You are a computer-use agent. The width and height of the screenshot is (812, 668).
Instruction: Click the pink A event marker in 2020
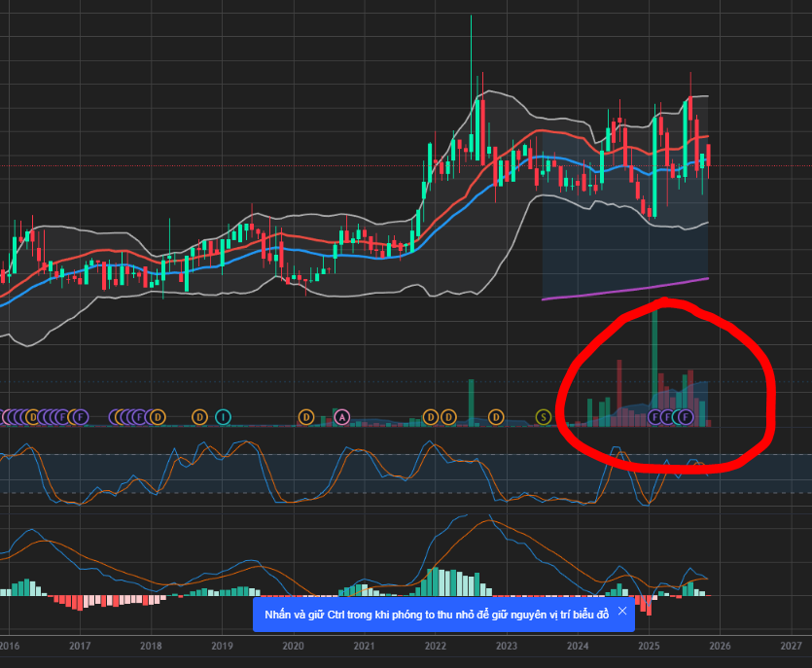tap(341, 417)
